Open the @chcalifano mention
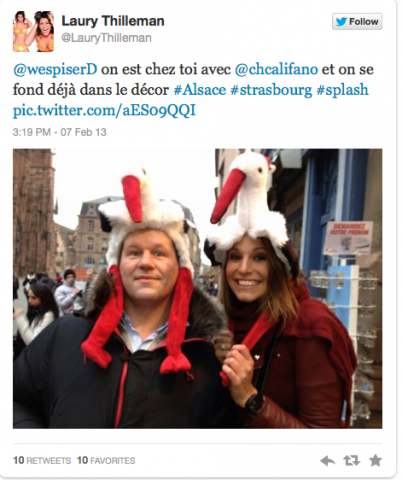 coord(276,69)
